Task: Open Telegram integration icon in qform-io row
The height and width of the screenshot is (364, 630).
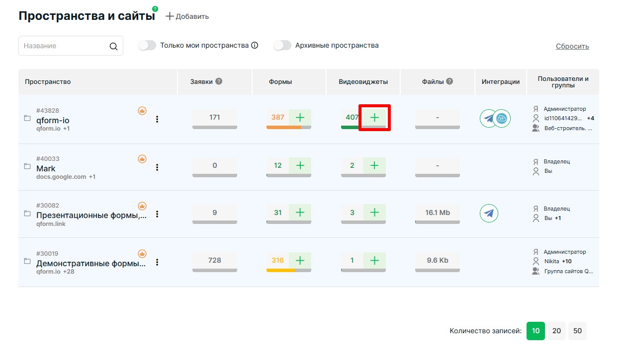Action: click(489, 118)
